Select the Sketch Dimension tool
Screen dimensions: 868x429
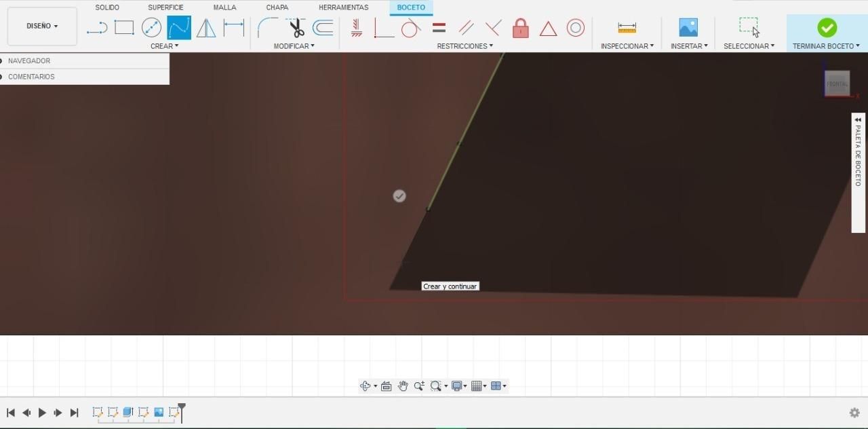234,28
